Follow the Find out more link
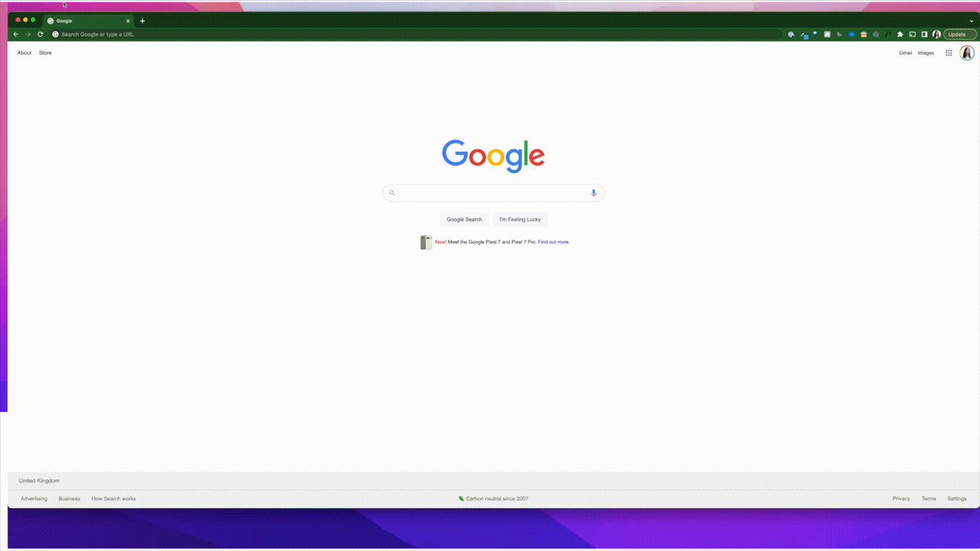 (x=554, y=242)
